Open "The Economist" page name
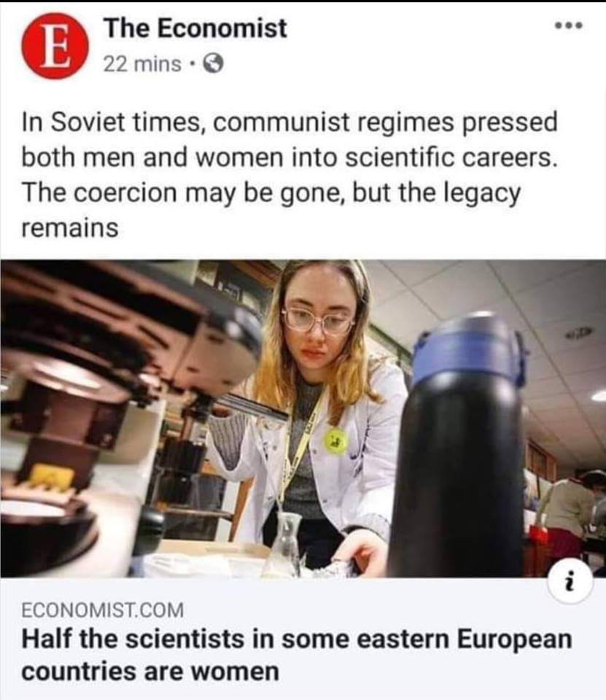This screenshot has height=700, width=606. coord(195,28)
